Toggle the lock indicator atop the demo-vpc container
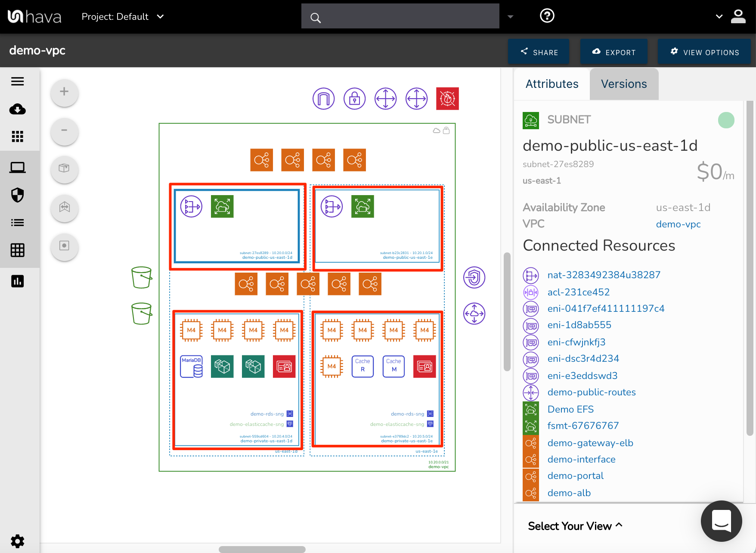The height and width of the screenshot is (553, 756). tap(446, 130)
